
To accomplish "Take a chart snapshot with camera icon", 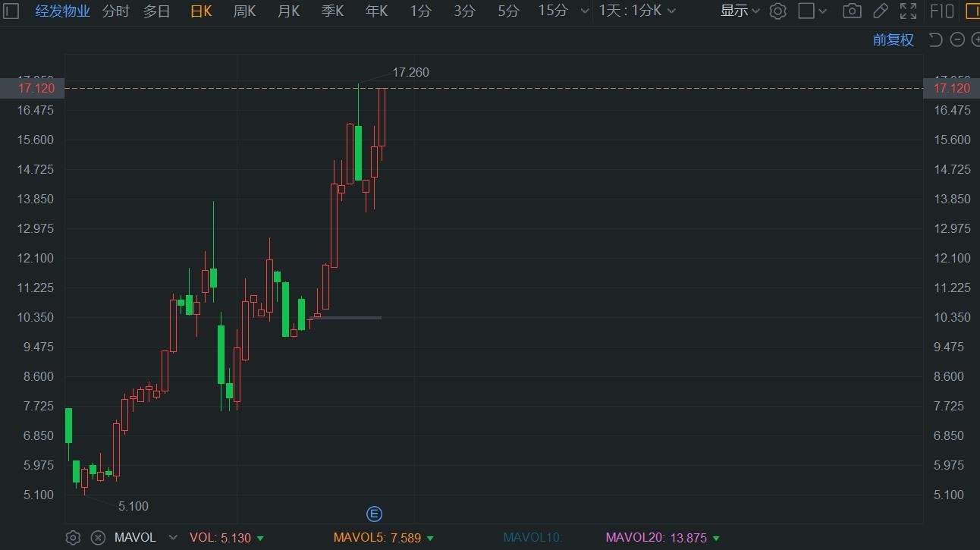I will (852, 11).
